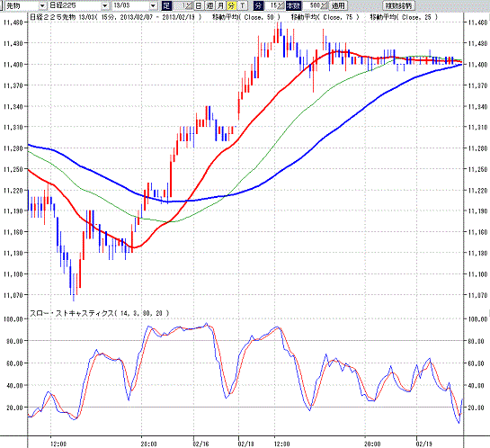
Task: Click the 移動平均(Close, 75) legend label
Action: tap(325, 17)
